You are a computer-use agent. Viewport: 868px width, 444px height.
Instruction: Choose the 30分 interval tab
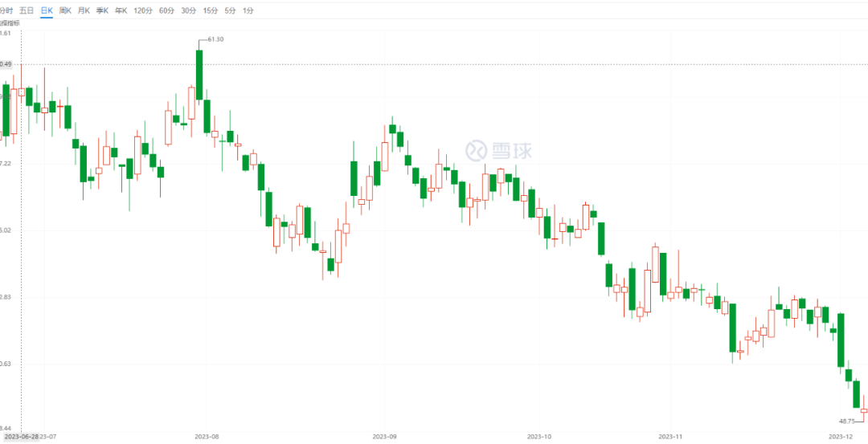(188, 10)
